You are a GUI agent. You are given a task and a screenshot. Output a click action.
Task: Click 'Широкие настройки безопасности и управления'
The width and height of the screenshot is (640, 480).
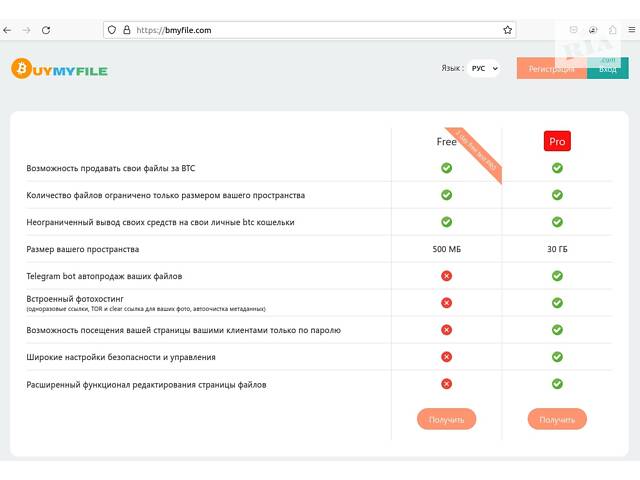[121, 357]
